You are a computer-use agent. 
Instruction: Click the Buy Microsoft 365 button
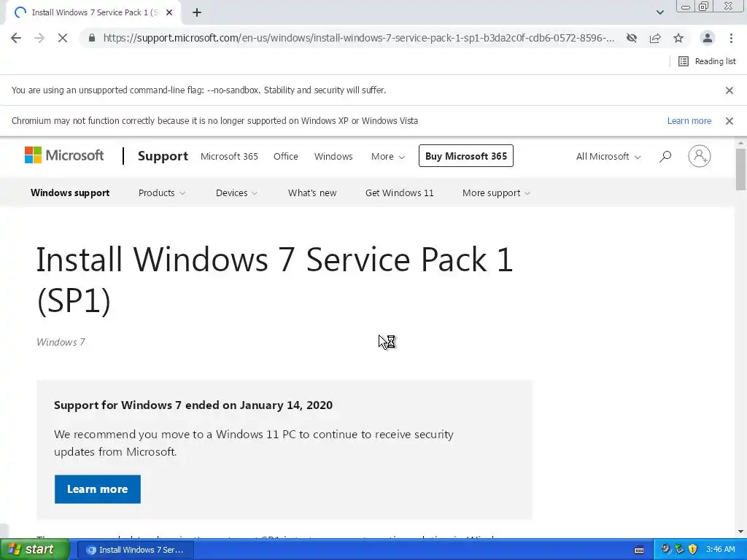(x=466, y=156)
